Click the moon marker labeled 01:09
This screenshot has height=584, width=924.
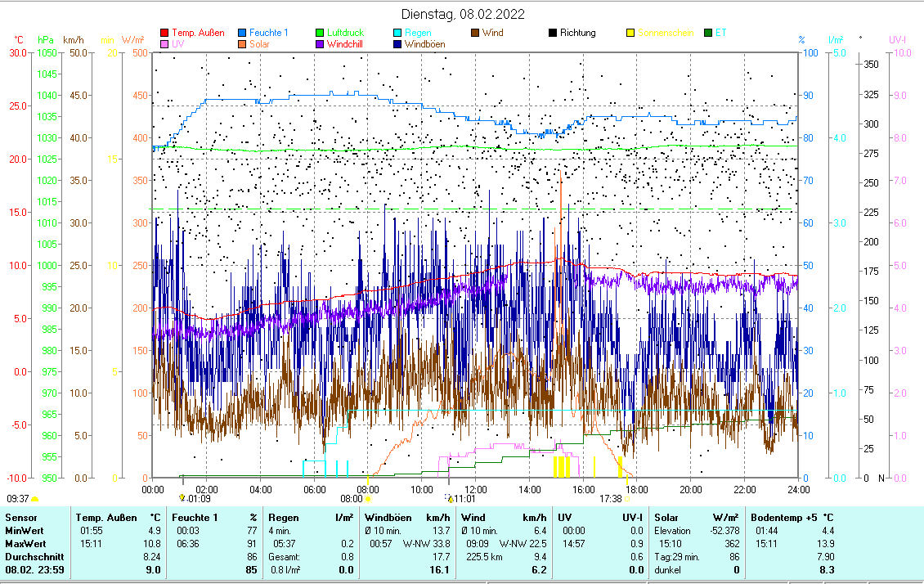pos(182,497)
